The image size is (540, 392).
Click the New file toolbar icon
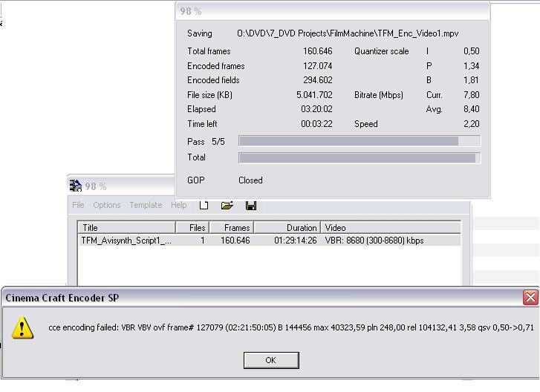pos(204,205)
